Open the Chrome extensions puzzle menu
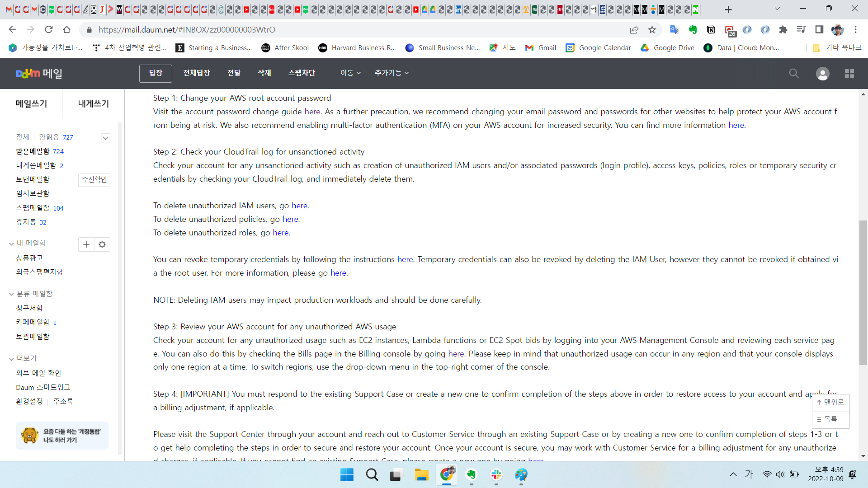 click(783, 30)
